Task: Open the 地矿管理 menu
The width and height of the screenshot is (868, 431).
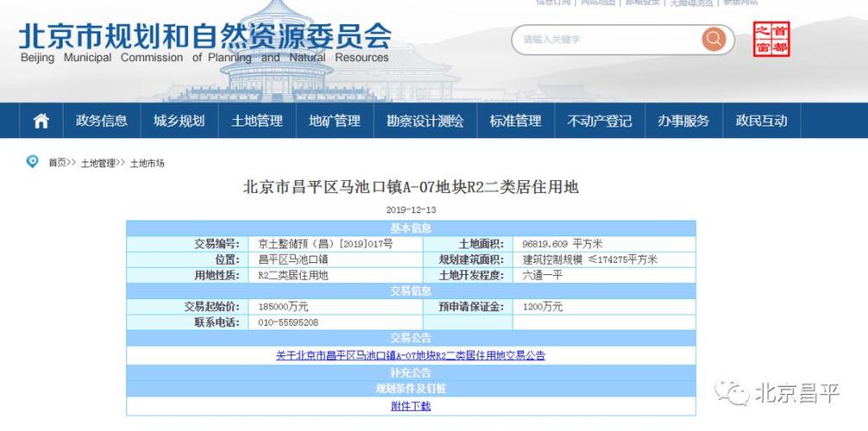Action: coord(334,121)
